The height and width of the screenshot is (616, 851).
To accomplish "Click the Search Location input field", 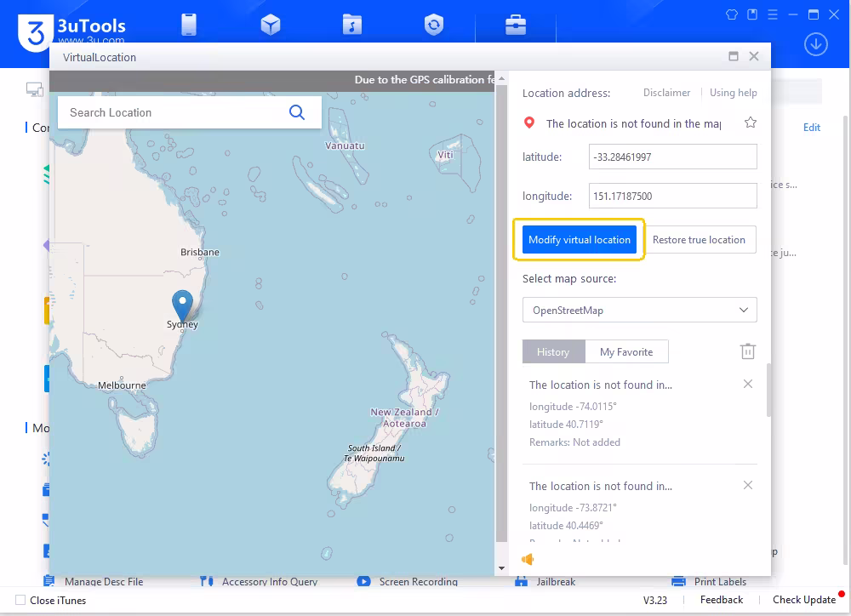I will tap(174, 112).
